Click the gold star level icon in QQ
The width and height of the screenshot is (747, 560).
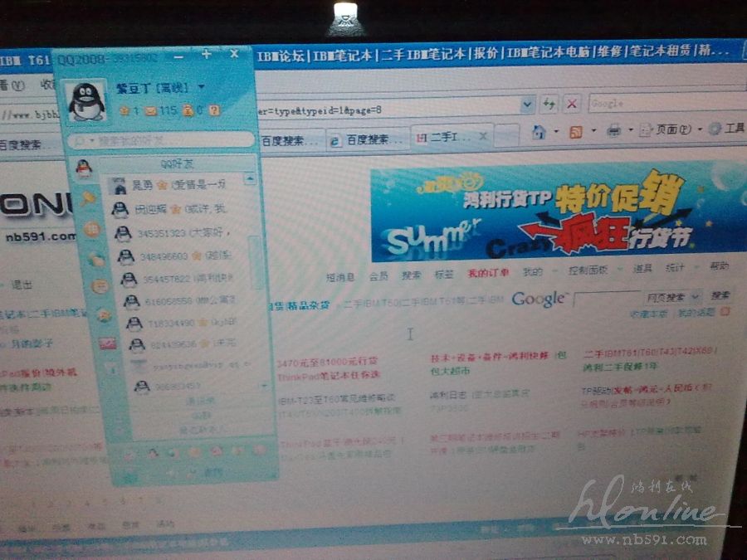[x=124, y=111]
